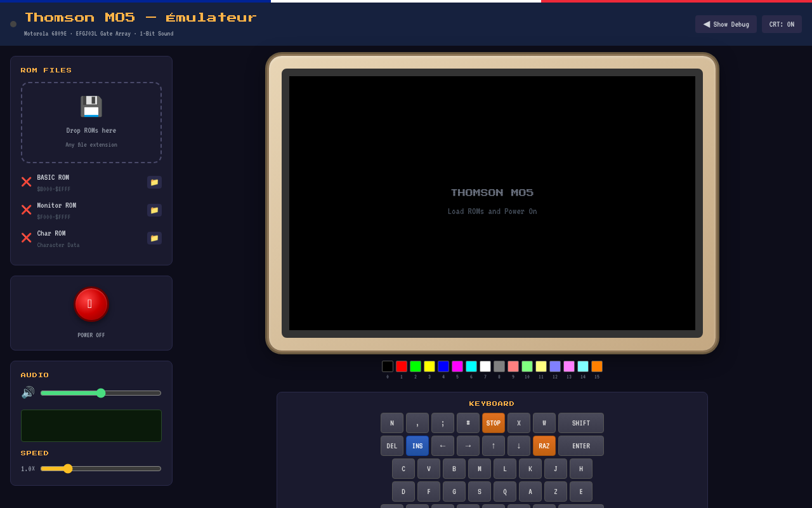Screen dimensions: 812x508
Task: Show the Debug panel
Action: [726, 24]
